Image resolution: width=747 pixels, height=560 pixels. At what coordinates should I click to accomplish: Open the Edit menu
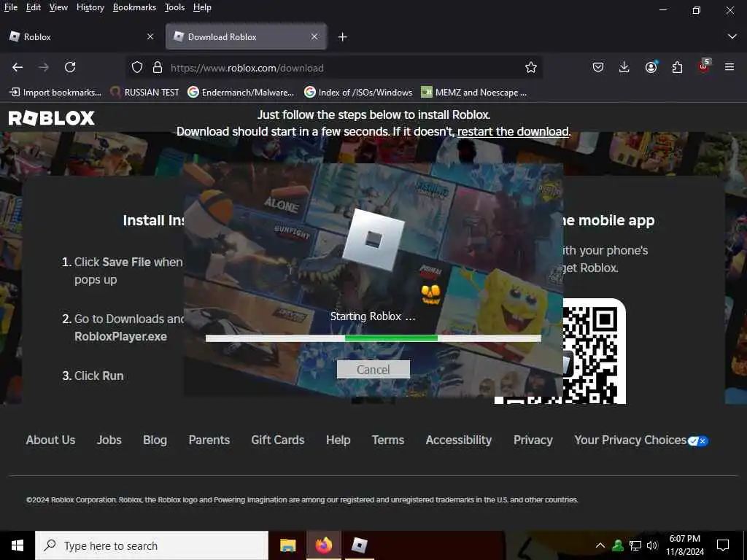(x=34, y=7)
